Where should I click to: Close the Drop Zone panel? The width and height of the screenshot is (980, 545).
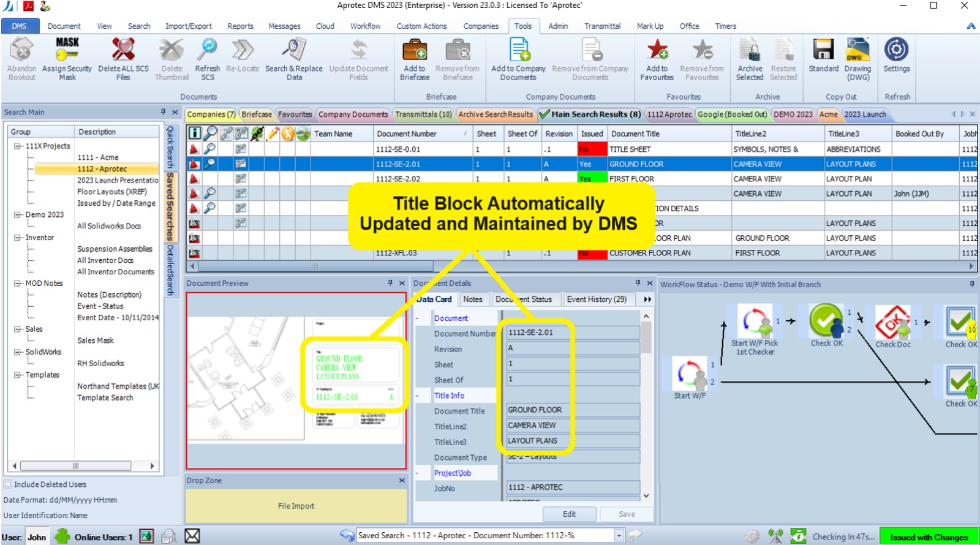(x=402, y=480)
